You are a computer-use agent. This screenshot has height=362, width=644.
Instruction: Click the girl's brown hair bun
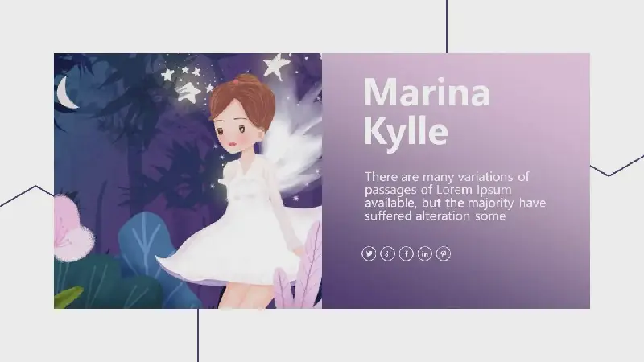(247, 80)
